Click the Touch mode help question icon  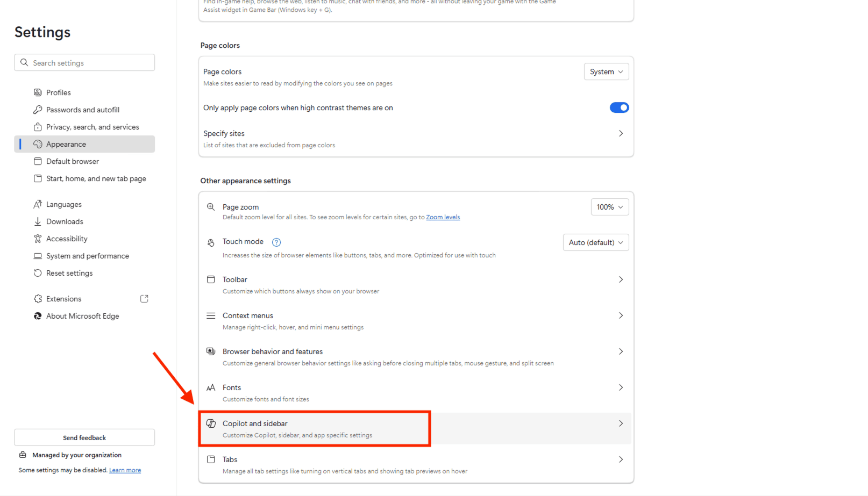click(x=276, y=242)
